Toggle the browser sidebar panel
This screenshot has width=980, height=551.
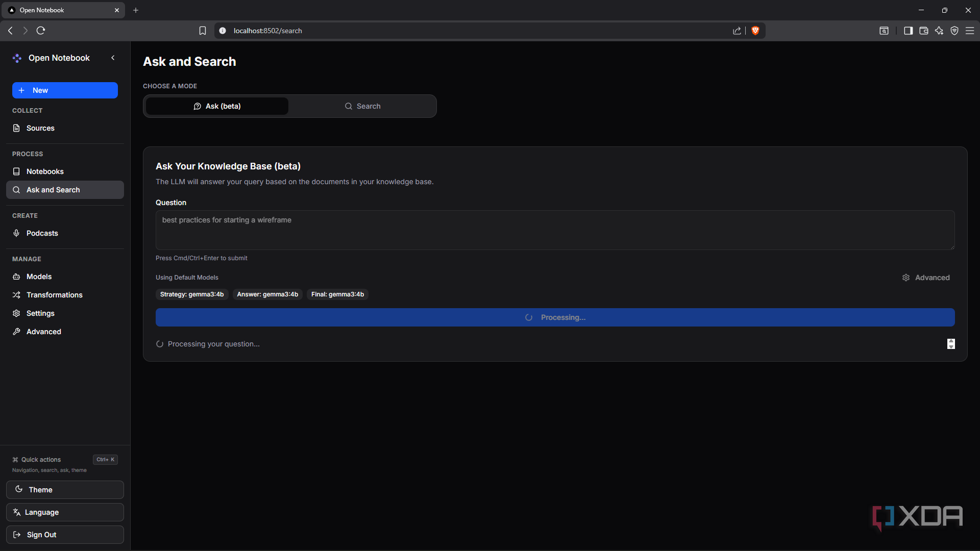coord(908,31)
